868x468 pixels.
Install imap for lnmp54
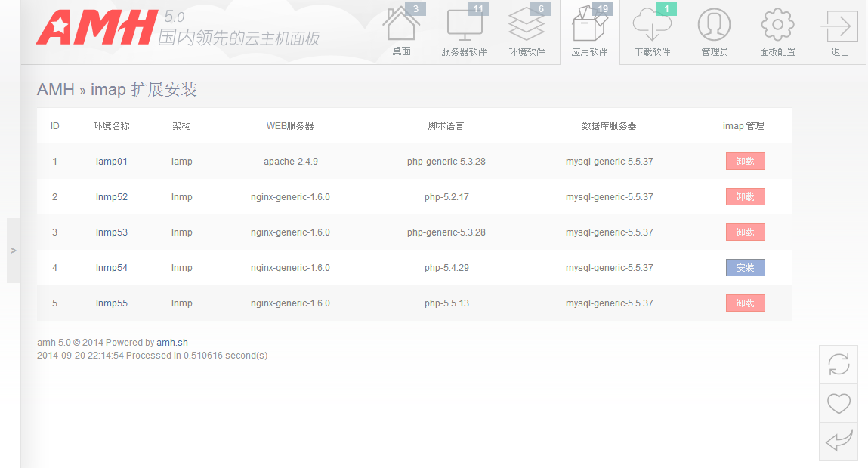(745, 268)
